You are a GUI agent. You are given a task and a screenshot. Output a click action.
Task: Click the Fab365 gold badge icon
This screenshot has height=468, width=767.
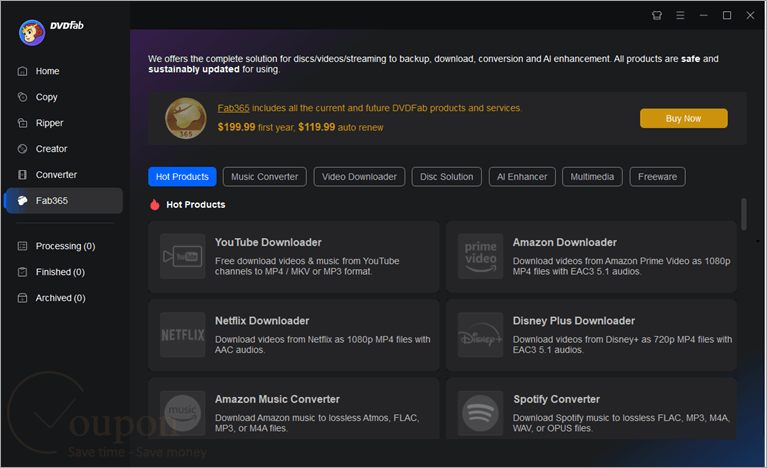click(185, 118)
